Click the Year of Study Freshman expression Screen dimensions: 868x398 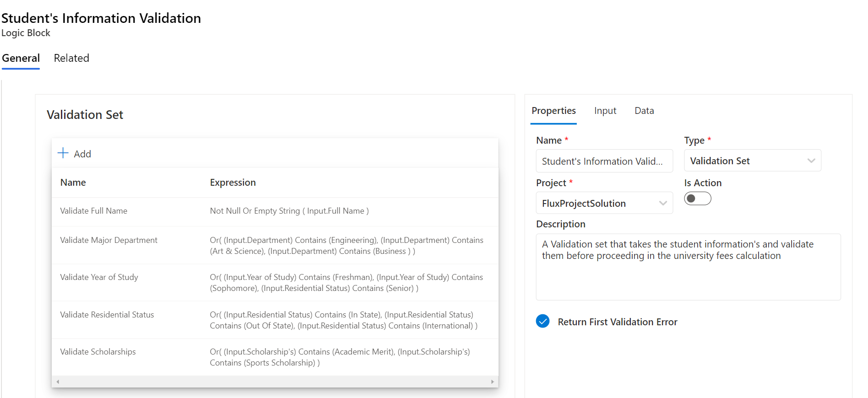346,283
